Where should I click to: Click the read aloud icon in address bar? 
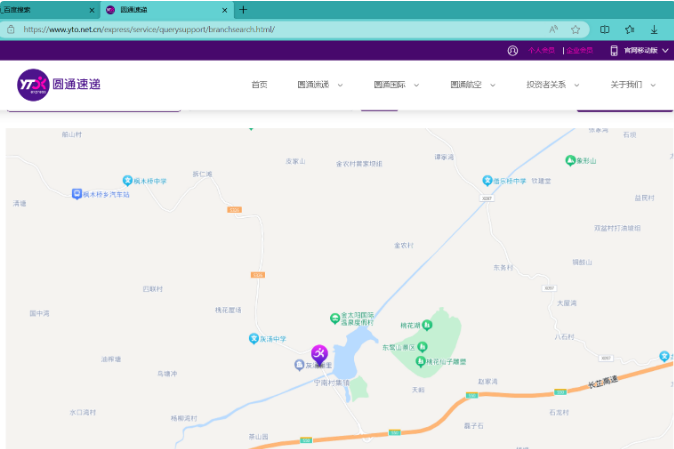pyautogui.click(x=554, y=29)
